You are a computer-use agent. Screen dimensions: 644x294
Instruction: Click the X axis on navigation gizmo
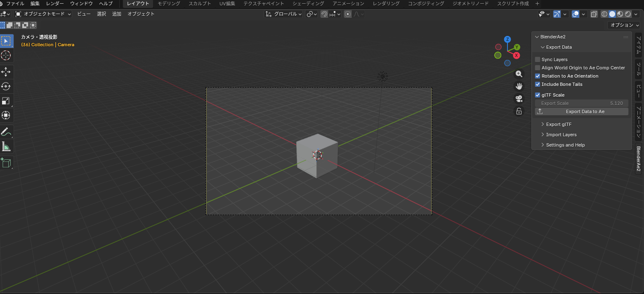click(x=517, y=55)
